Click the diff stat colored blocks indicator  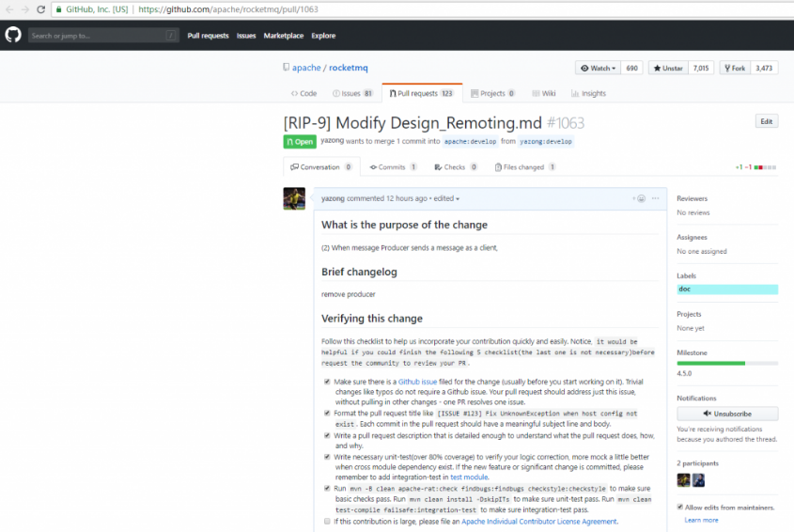point(765,167)
